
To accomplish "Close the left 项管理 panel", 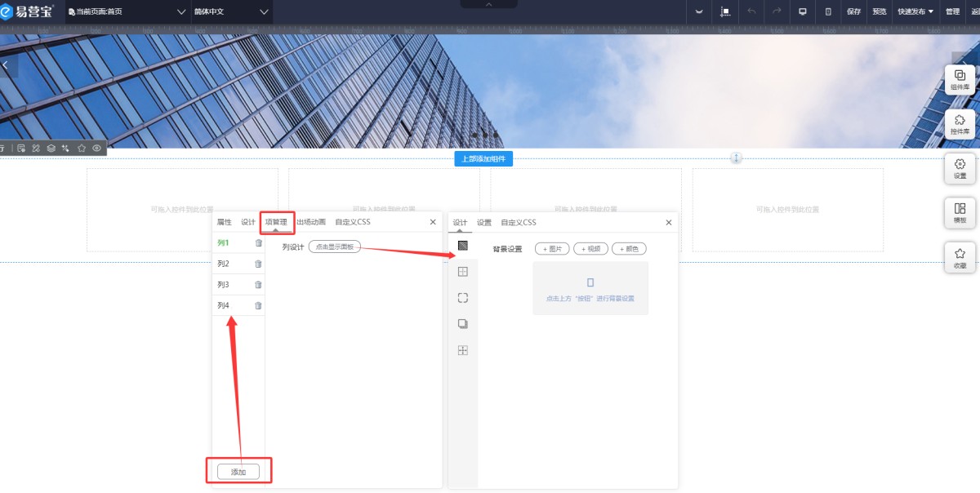I will tap(433, 222).
